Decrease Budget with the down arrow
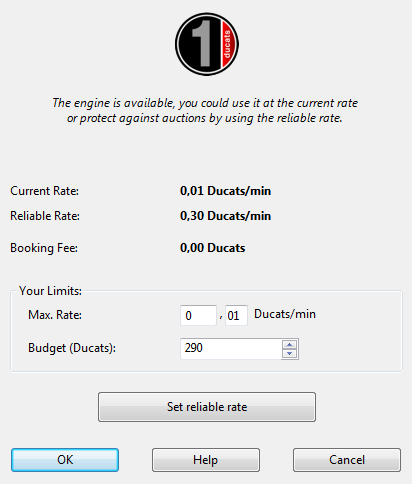The height and width of the screenshot is (484, 412). click(289, 353)
